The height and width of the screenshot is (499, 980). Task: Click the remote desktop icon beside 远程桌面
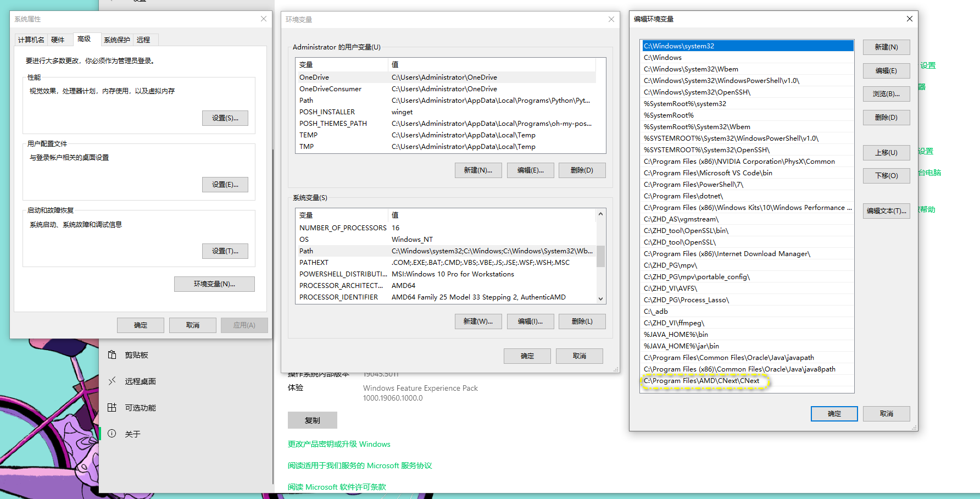[112, 381]
